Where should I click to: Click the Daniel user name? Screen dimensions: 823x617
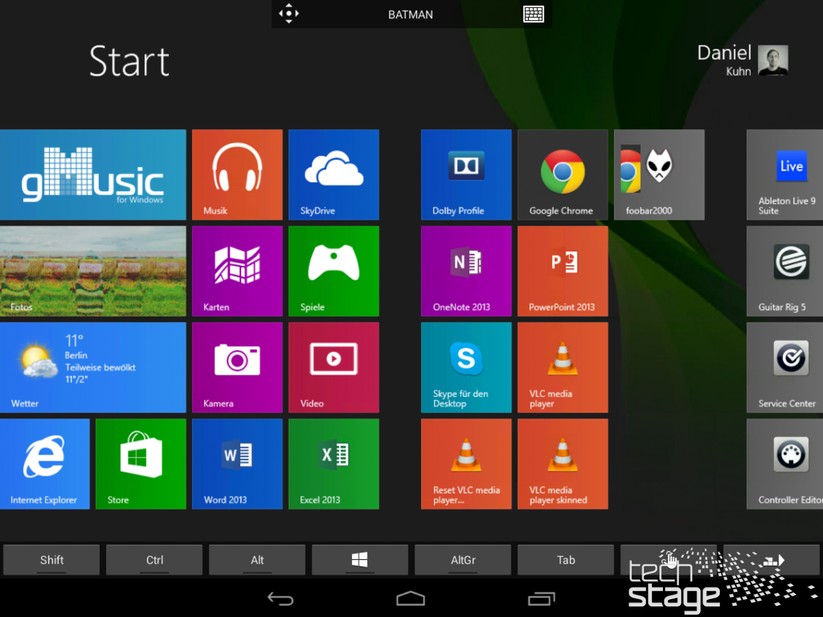[724, 52]
